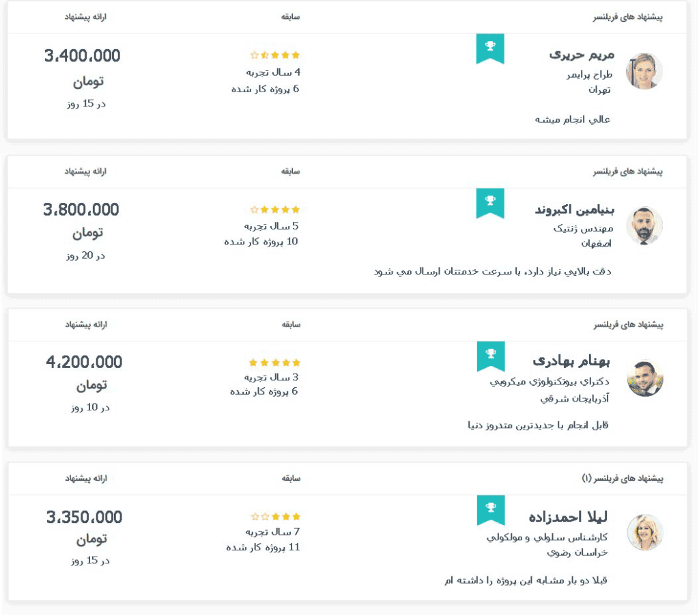Click the star rating above 5 سال تجربه
The height and width of the screenshot is (616, 699).
coord(274,210)
